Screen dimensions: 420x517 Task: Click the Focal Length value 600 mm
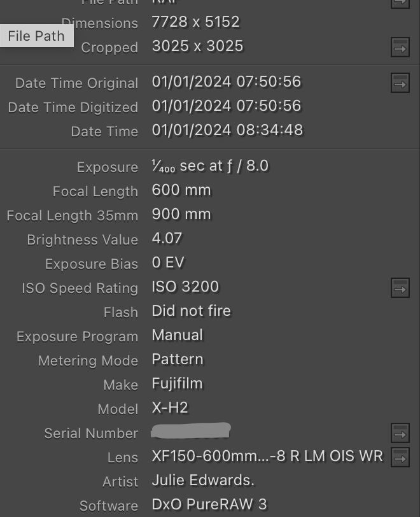point(181,190)
